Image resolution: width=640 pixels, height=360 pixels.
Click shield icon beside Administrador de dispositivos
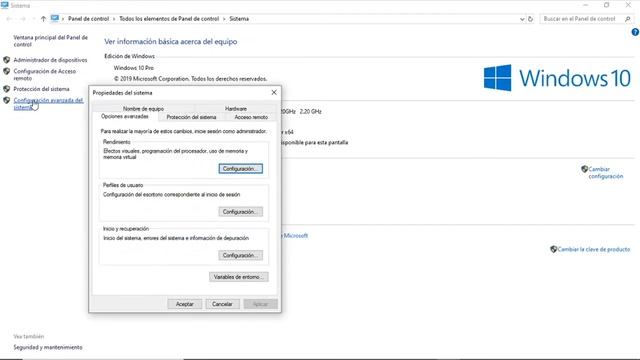coord(7,60)
